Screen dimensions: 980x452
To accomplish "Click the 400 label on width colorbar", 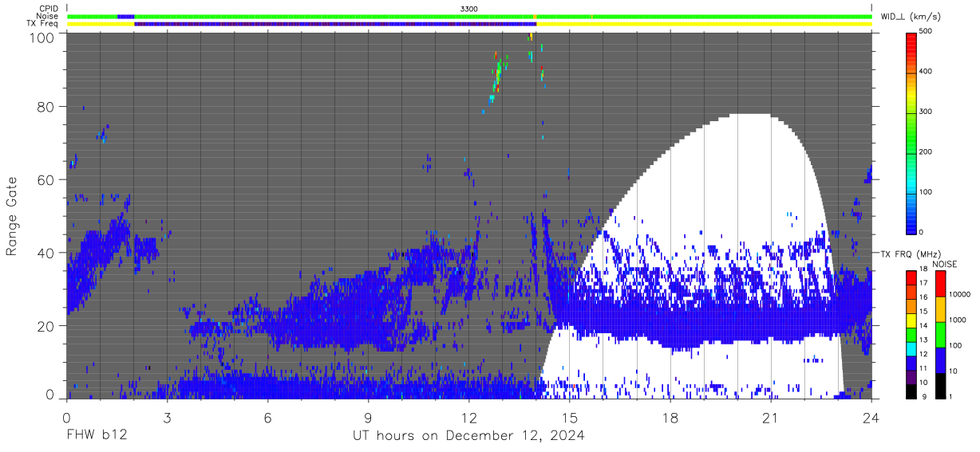I will pos(927,71).
